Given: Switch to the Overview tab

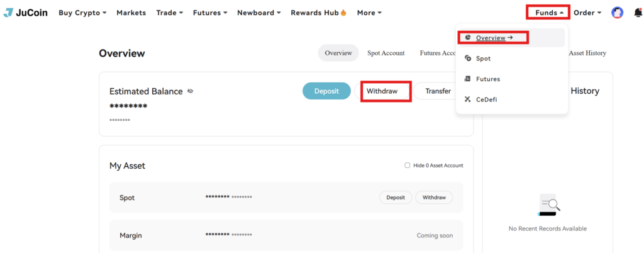Looking at the screenshot, I should (x=338, y=53).
